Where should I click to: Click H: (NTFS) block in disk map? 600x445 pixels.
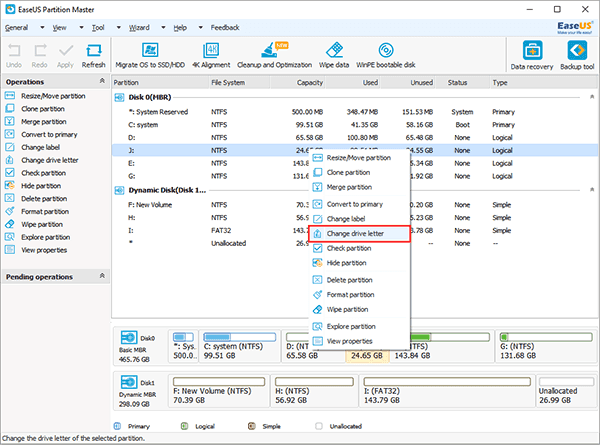point(315,391)
